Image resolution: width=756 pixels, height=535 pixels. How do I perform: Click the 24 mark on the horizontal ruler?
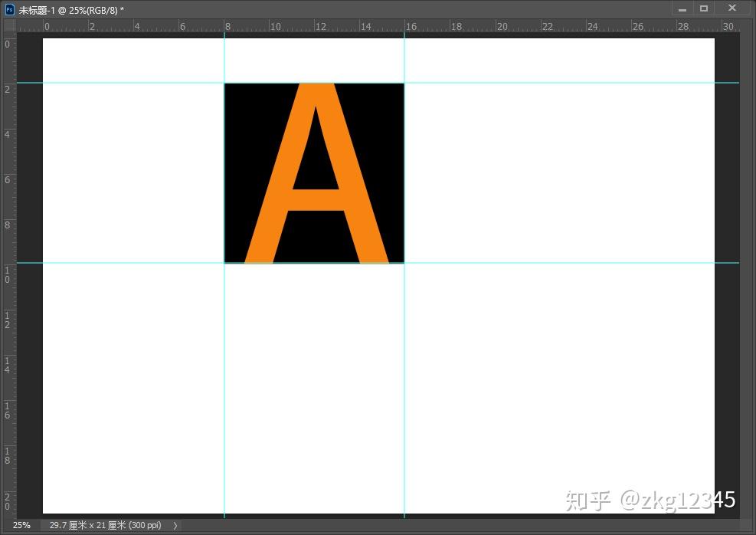[x=593, y=27]
